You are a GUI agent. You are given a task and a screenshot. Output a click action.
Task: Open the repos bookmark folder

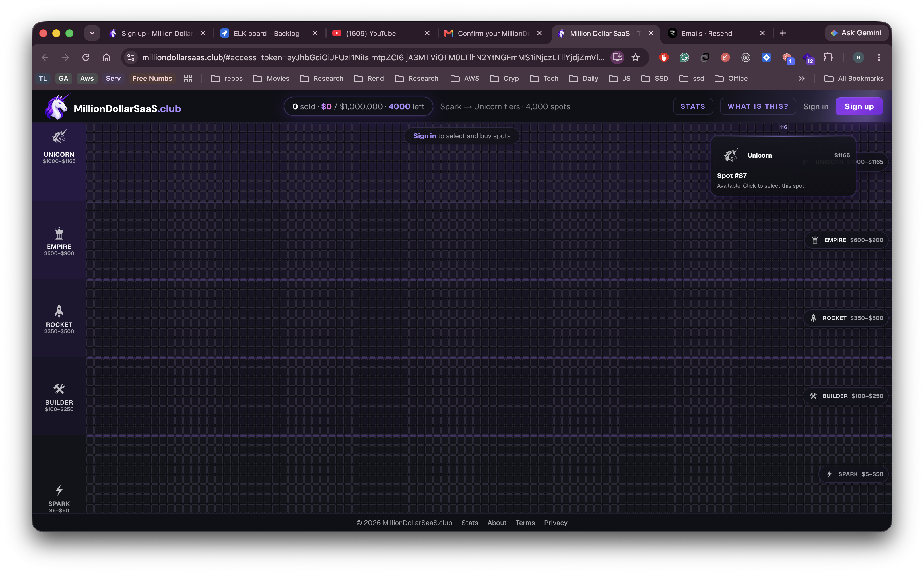click(227, 79)
